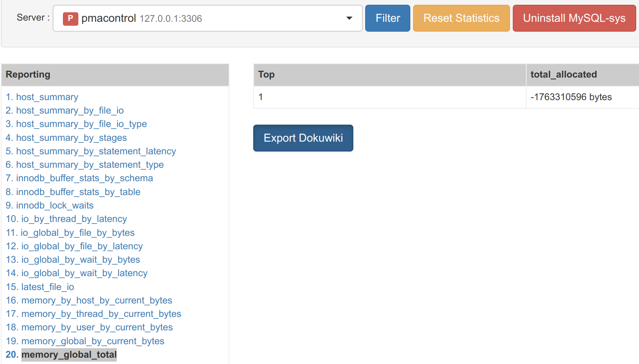Click the Uninstall MySQL-sys button
Viewport: 639px width, 364px height.
(x=574, y=18)
